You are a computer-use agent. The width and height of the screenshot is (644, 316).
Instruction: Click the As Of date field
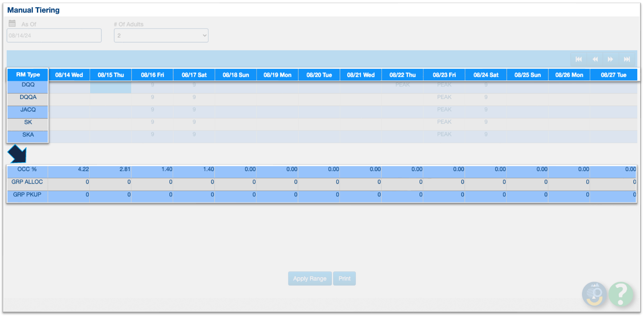[x=54, y=36]
